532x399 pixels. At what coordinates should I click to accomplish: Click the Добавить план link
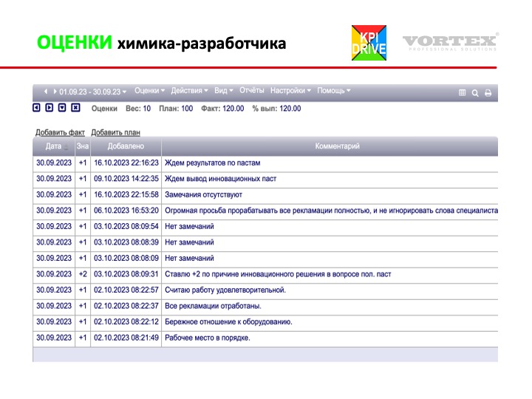[116, 132]
